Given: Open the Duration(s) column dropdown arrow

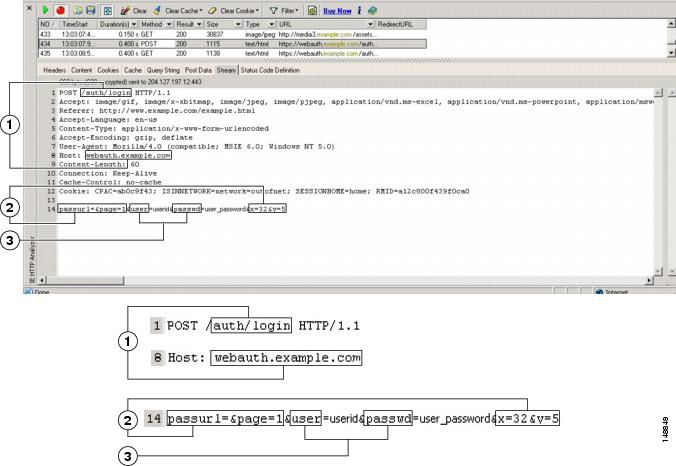Looking at the screenshot, I should (134, 25).
